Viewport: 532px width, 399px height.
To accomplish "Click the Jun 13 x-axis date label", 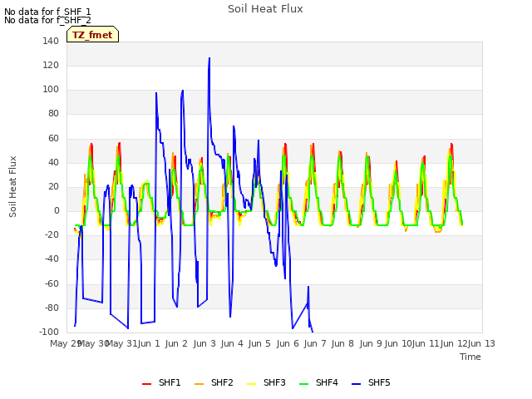I will (481, 343).
